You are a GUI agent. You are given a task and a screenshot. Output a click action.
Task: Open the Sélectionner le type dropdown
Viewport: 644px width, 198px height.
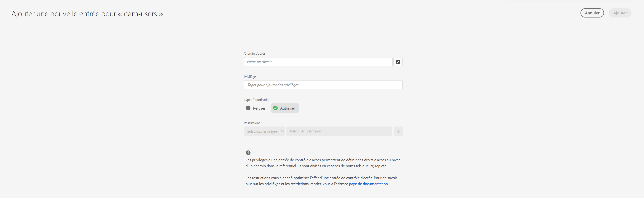click(262, 131)
